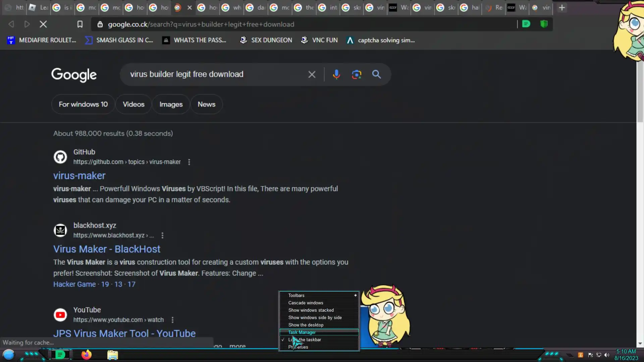This screenshot has height=362, width=644.
Task: Open the Brave shield icon
Action: pos(544,24)
